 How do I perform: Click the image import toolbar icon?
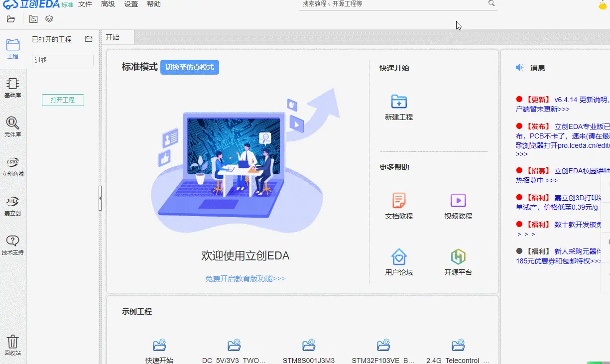pyautogui.click(x=33, y=19)
